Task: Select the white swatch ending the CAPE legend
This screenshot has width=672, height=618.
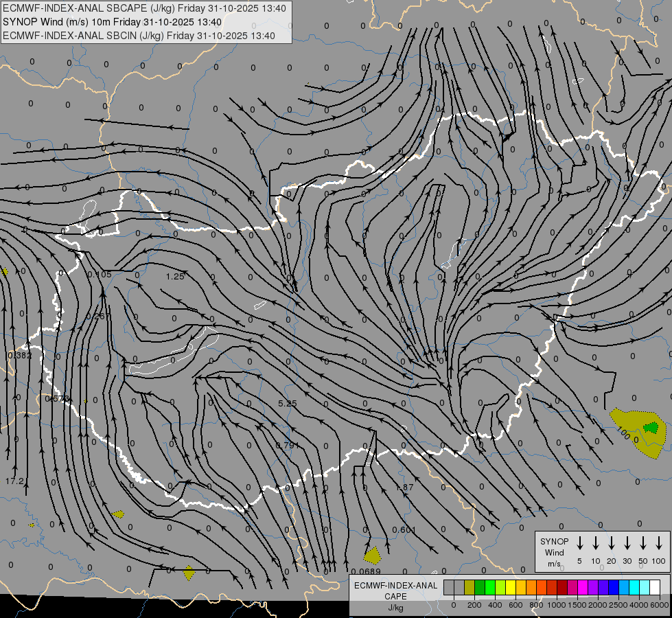Action: [x=655, y=587]
